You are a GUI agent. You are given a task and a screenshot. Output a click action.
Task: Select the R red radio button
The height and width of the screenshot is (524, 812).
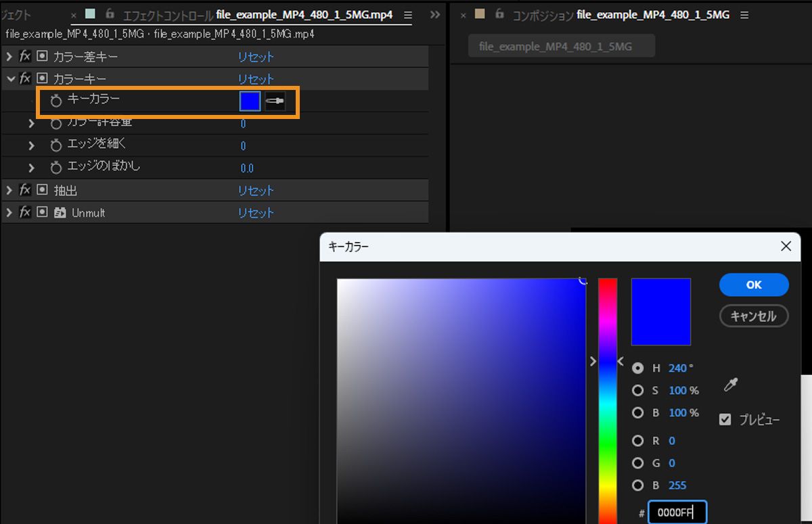point(637,441)
